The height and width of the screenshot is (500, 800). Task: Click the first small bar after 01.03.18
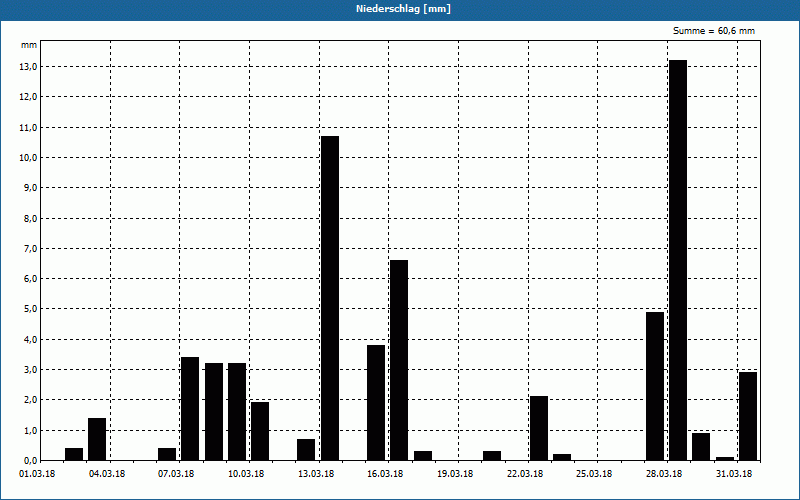coord(74,454)
